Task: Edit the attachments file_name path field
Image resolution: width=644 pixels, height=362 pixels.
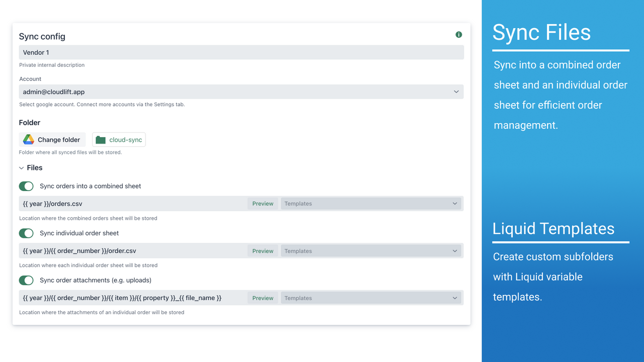Action: 133,298
